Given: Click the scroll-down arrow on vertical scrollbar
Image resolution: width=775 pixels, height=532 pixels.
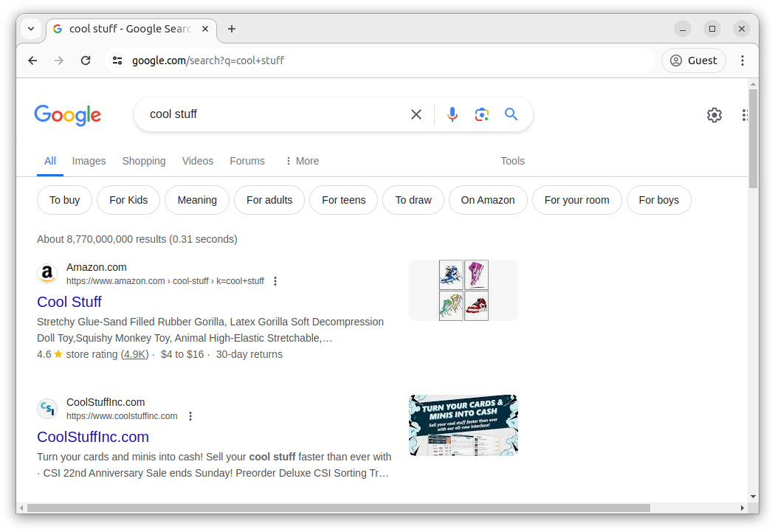Looking at the screenshot, I should coord(753,497).
